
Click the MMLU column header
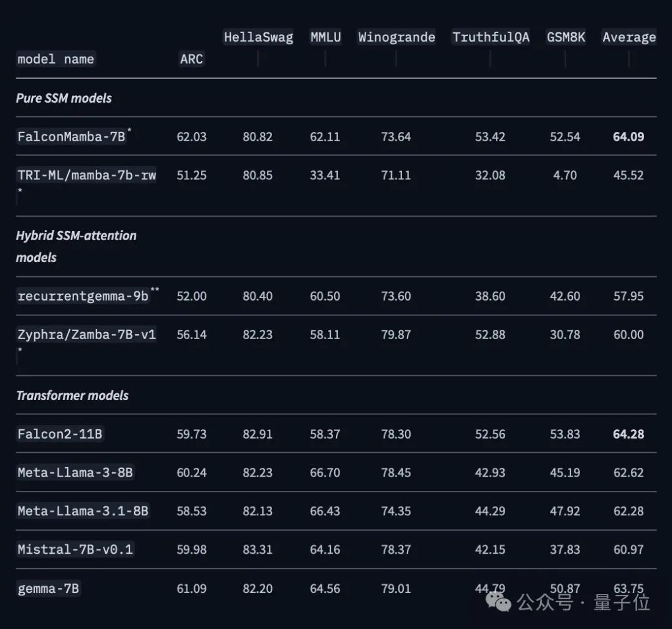click(x=325, y=37)
